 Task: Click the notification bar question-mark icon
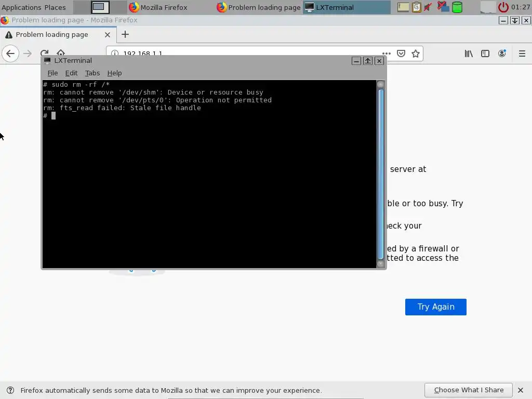point(10,390)
